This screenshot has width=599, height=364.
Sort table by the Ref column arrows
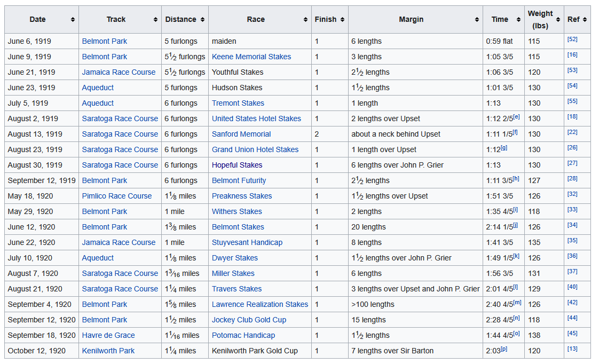tap(585, 19)
